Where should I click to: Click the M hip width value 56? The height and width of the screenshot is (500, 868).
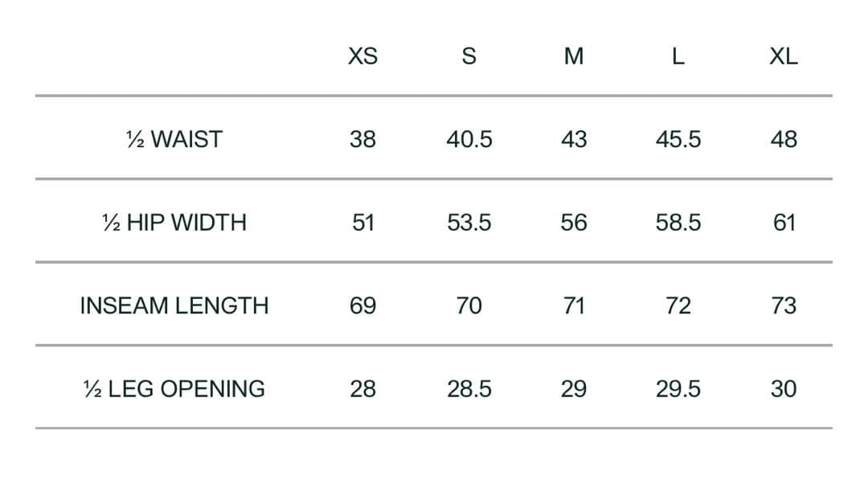tap(574, 223)
